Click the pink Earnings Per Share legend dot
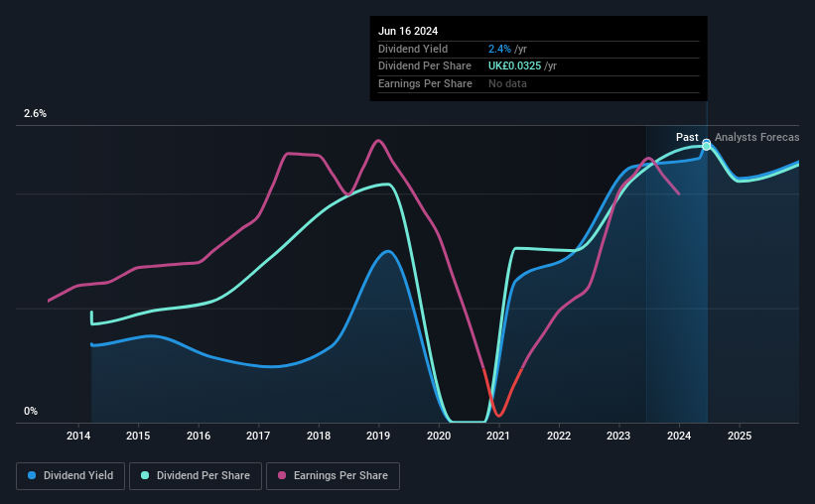 tap(282, 475)
